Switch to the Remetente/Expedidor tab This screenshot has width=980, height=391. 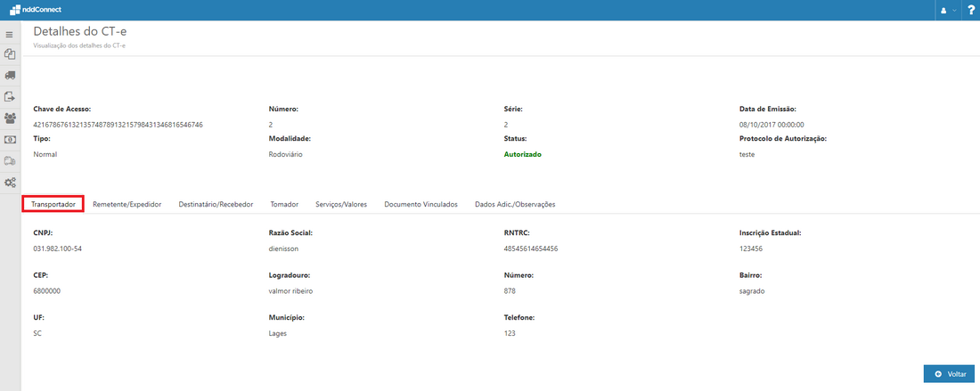[x=127, y=204]
